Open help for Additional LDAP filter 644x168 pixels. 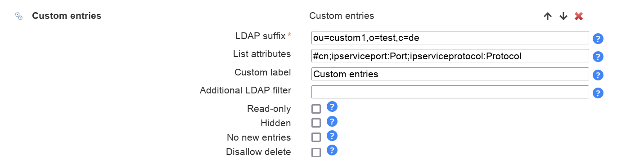click(x=598, y=93)
